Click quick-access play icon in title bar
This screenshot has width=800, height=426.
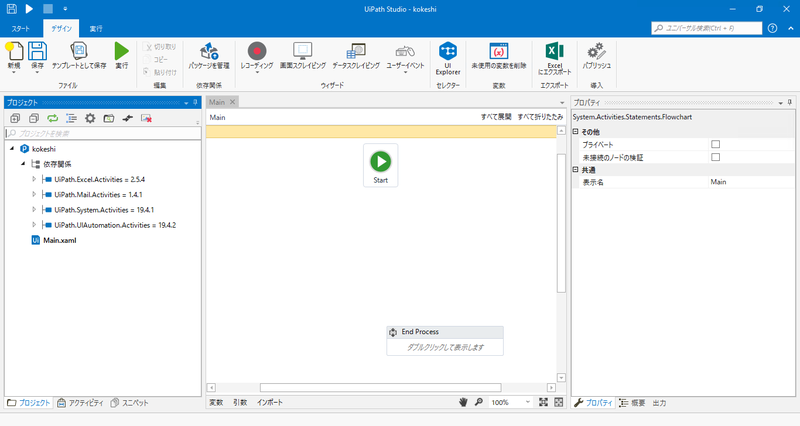pos(29,9)
